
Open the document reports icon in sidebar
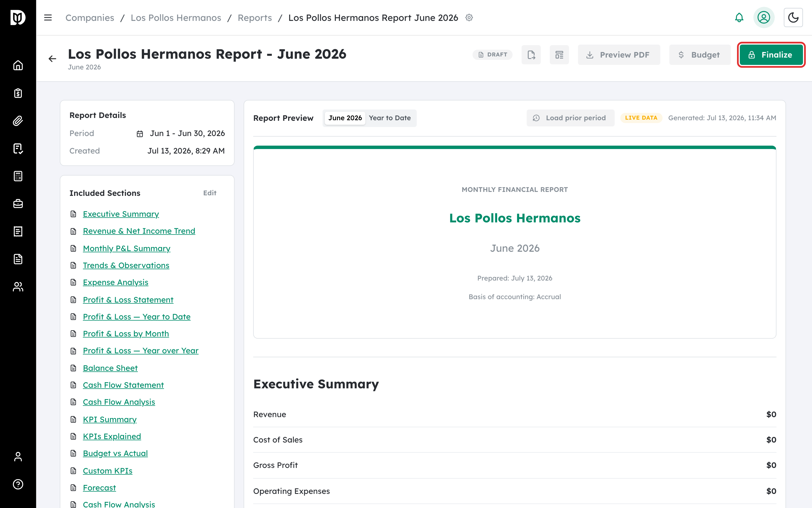point(18,259)
